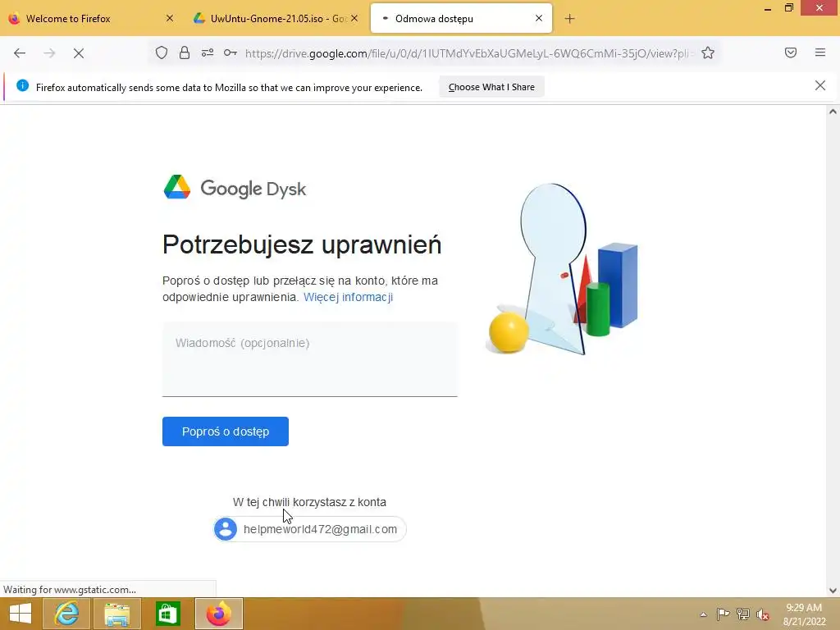Close the Odmowa dostępu tab
Viewport: 840px width, 630px height.
tap(539, 18)
